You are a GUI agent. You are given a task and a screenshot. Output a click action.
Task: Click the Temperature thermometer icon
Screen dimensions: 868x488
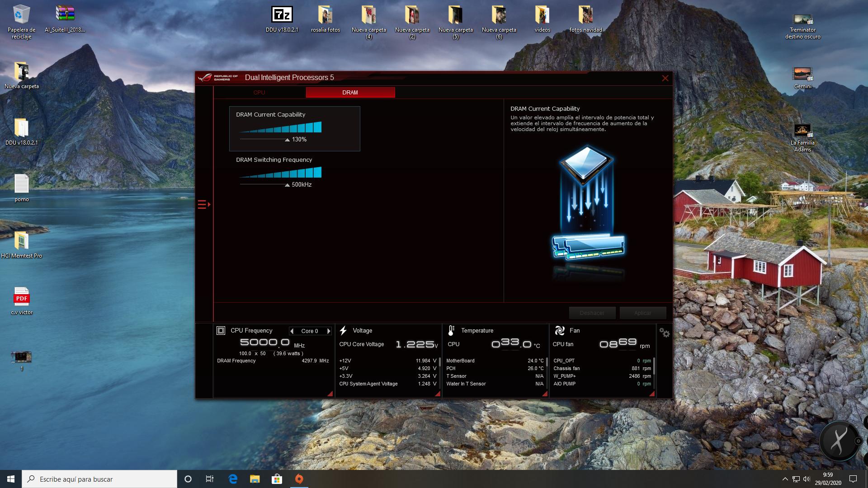click(451, 331)
